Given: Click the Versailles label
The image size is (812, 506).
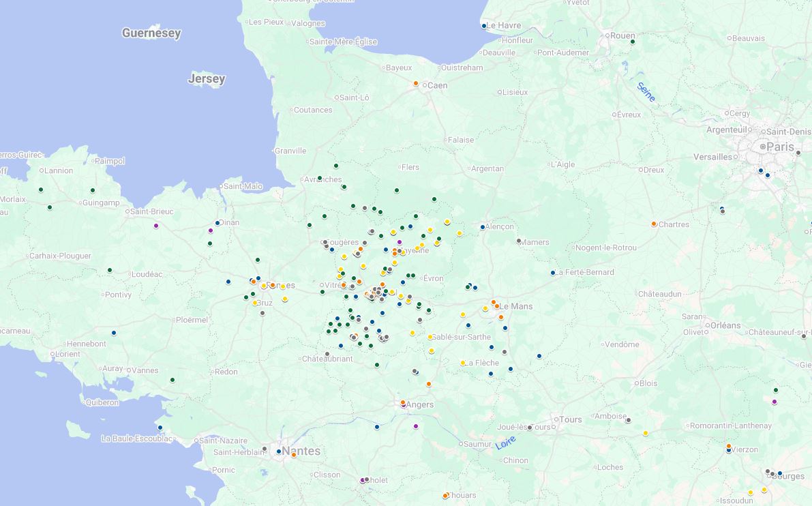Looking at the screenshot, I should pyautogui.click(x=712, y=156).
